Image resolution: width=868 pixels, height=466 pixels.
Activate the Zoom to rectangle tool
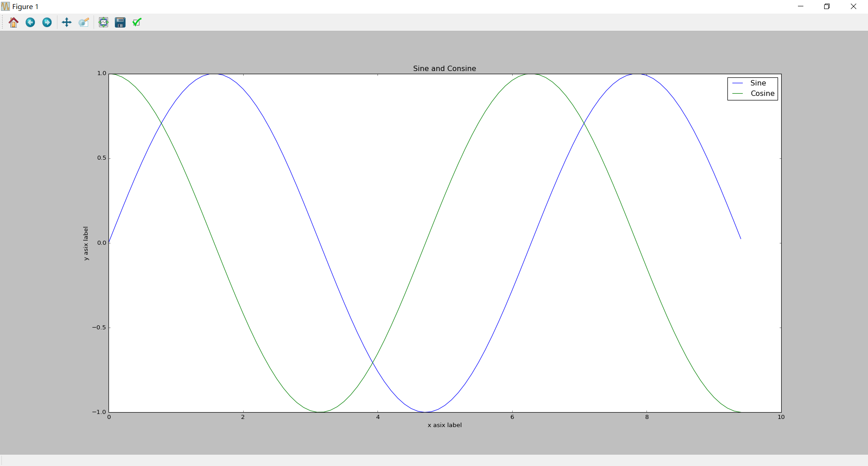(84, 22)
